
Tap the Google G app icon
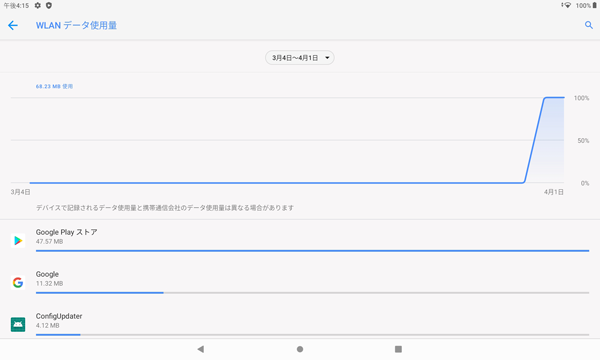click(18, 282)
